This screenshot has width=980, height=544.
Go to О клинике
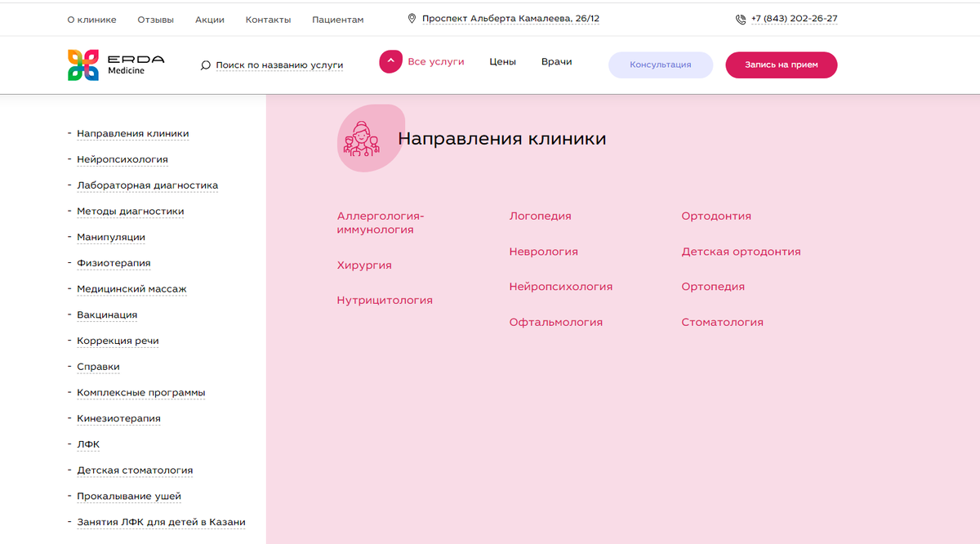click(x=91, y=20)
